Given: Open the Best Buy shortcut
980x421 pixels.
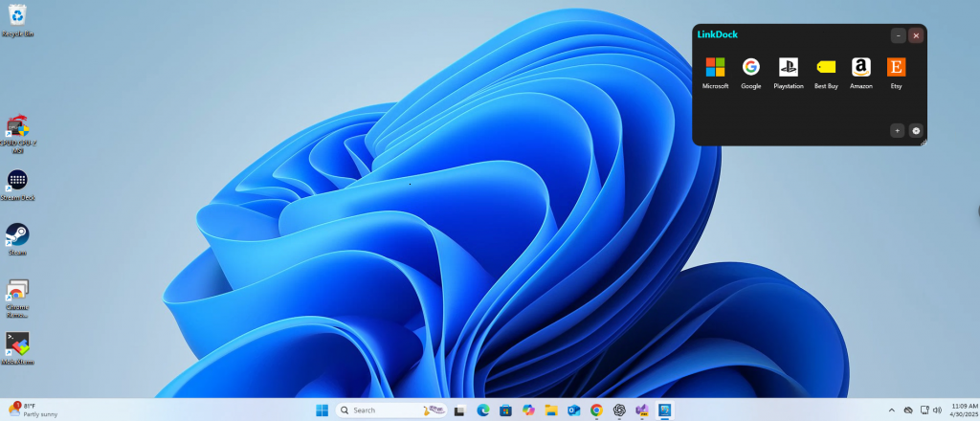Looking at the screenshot, I should [825, 67].
